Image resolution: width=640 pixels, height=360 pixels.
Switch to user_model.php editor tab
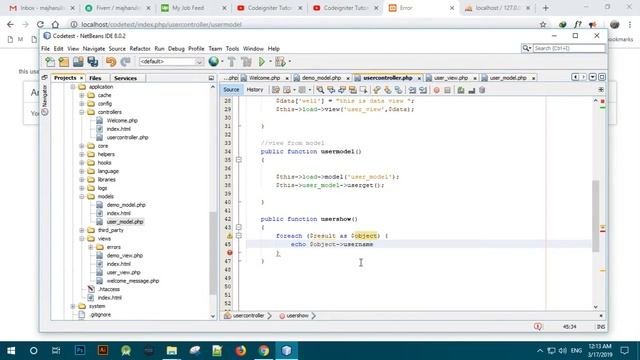click(x=508, y=78)
